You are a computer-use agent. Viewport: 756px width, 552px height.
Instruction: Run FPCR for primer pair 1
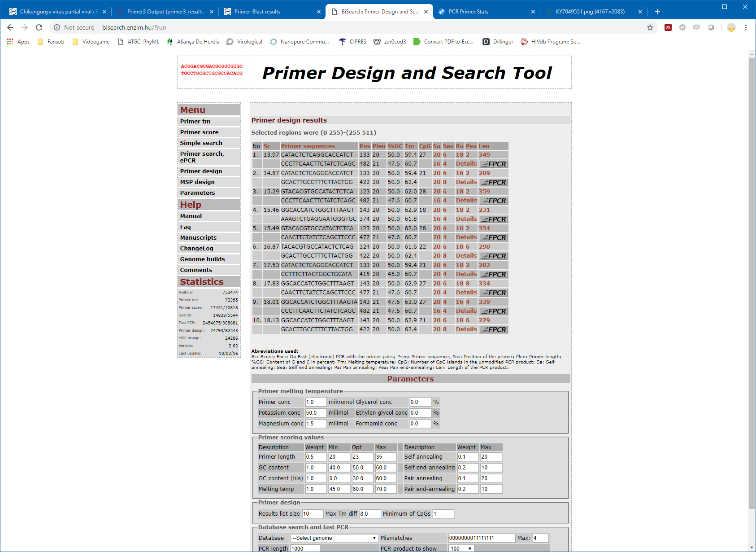[494, 164]
